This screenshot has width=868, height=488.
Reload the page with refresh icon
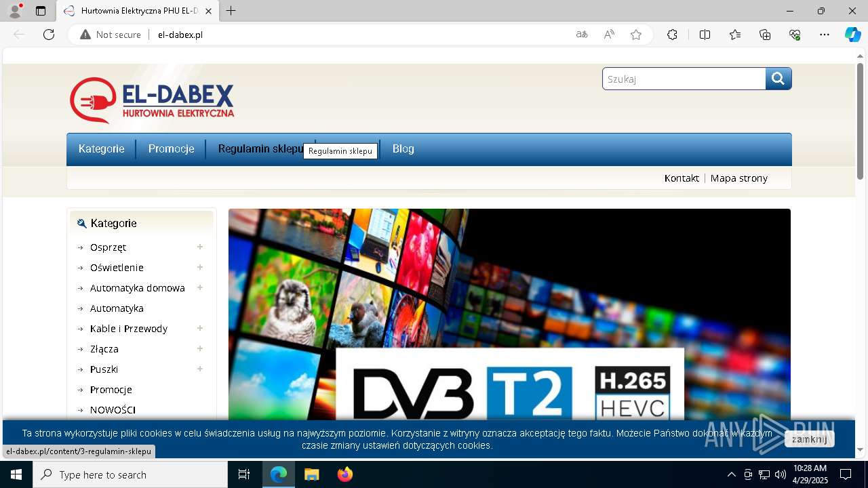click(x=49, y=35)
